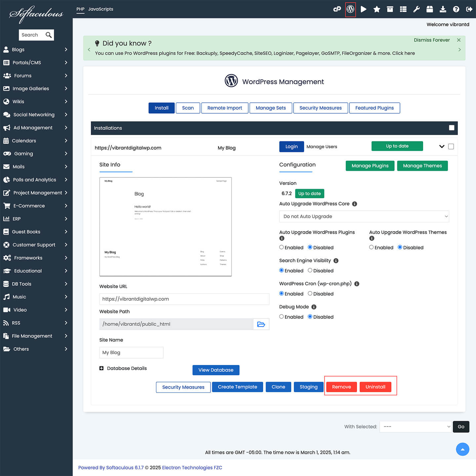The image size is (476, 476).
Task: Click the blue Install button
Action: 162,108
